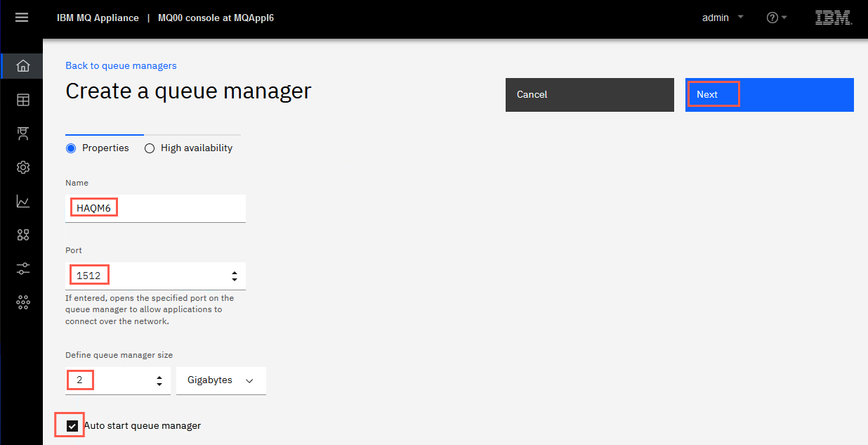The height and width of the screenshot is (445, 868).
Task: Toggle Auto start queue manager checkbox
Action: coord(72,425)
